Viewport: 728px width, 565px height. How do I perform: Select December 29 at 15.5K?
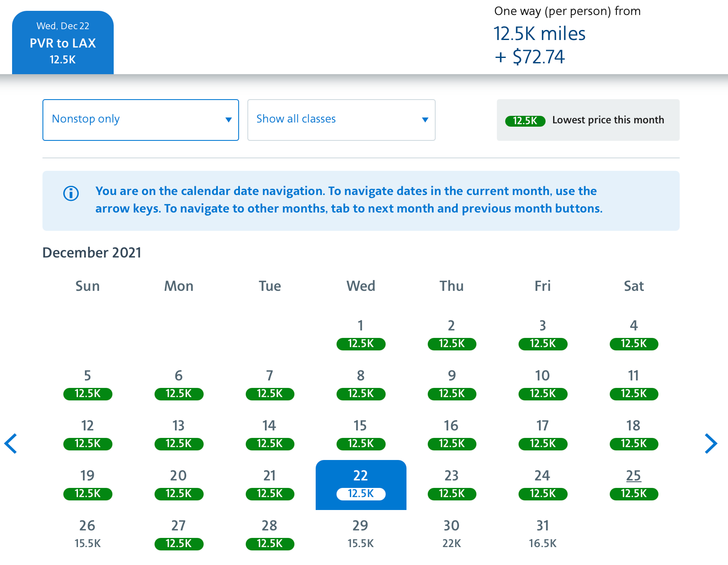[x=361, y=534]
